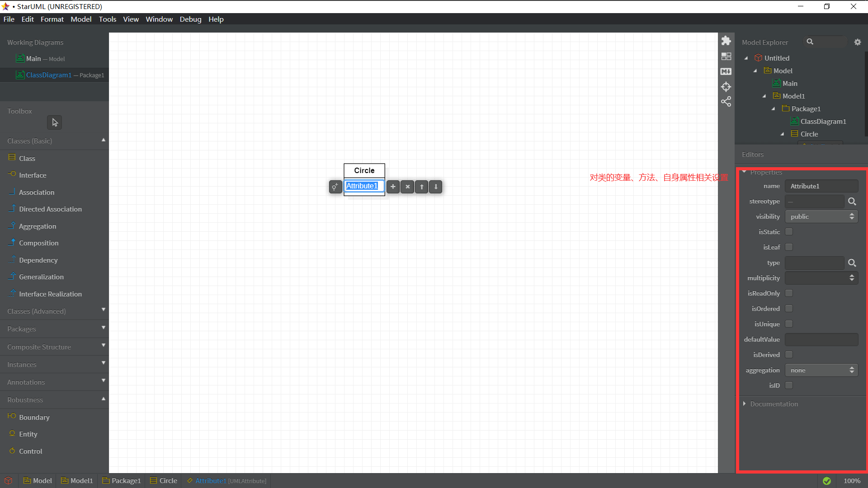Toggle isStatic checkbox for Attribute1

pos(789,232)
